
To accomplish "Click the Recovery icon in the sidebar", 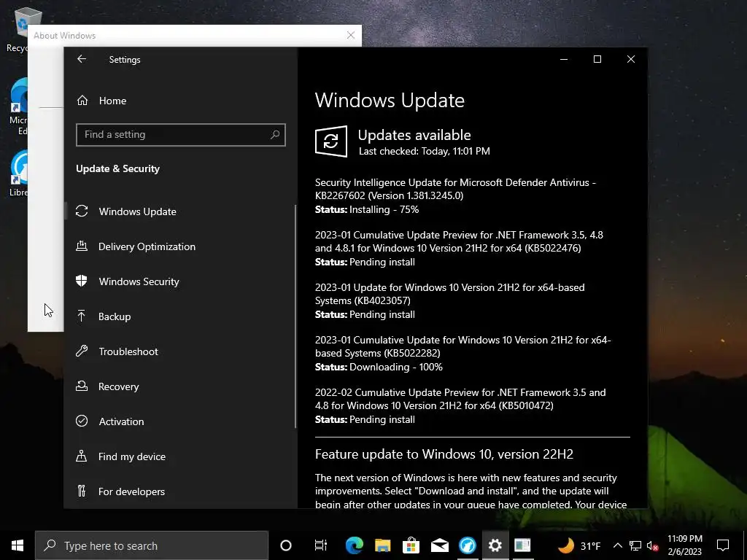I will 82,386.
